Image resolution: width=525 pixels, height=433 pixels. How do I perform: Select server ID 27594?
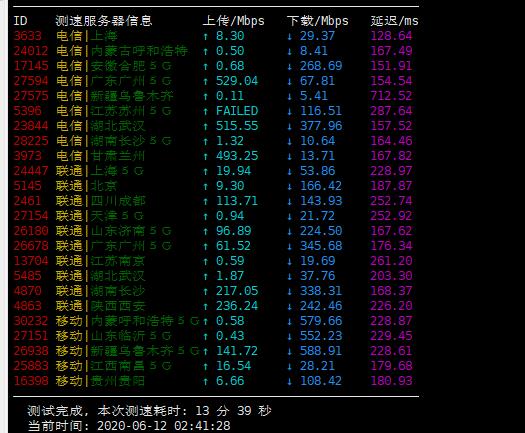pyautogui.click(x=31, y=81)
